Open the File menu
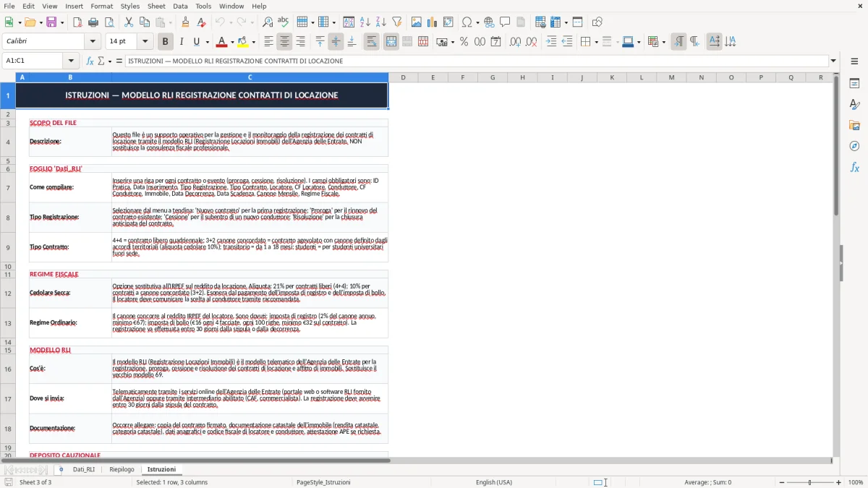 pyautogui.click(x=9, y=6)
